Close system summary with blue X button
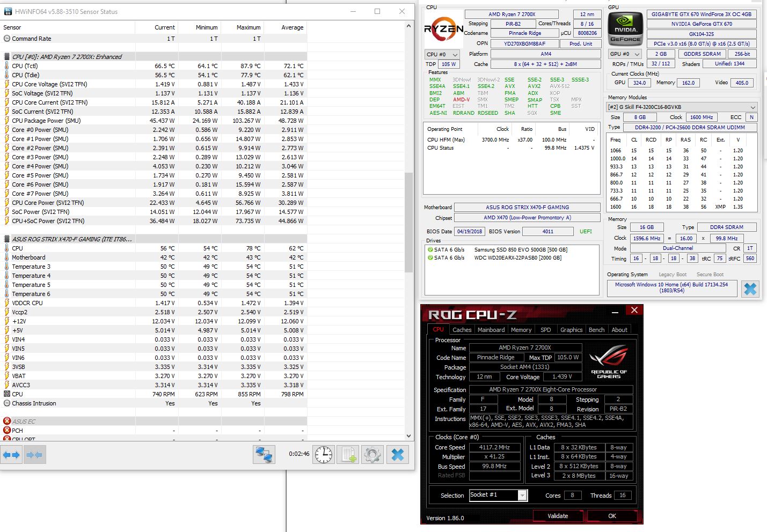Screen dimensions: 767x532 [750, 289]
